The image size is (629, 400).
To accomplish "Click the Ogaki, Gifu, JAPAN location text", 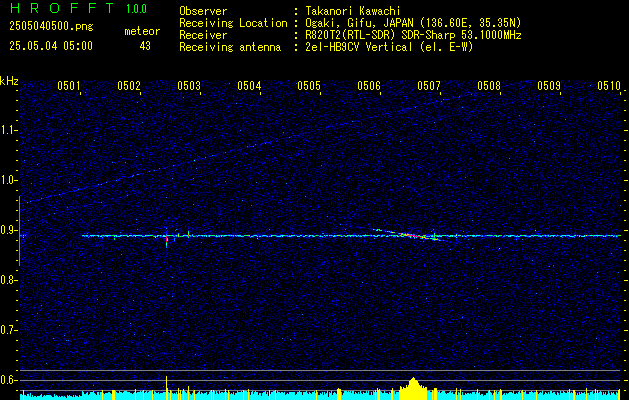I will (x=413, y=23).
